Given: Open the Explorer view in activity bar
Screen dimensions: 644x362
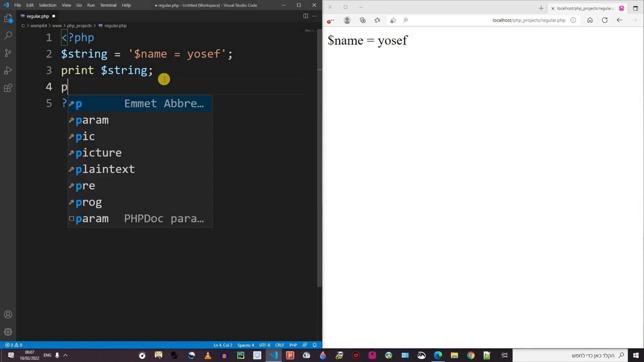Looking at the screenshot, I should [8, 19].
